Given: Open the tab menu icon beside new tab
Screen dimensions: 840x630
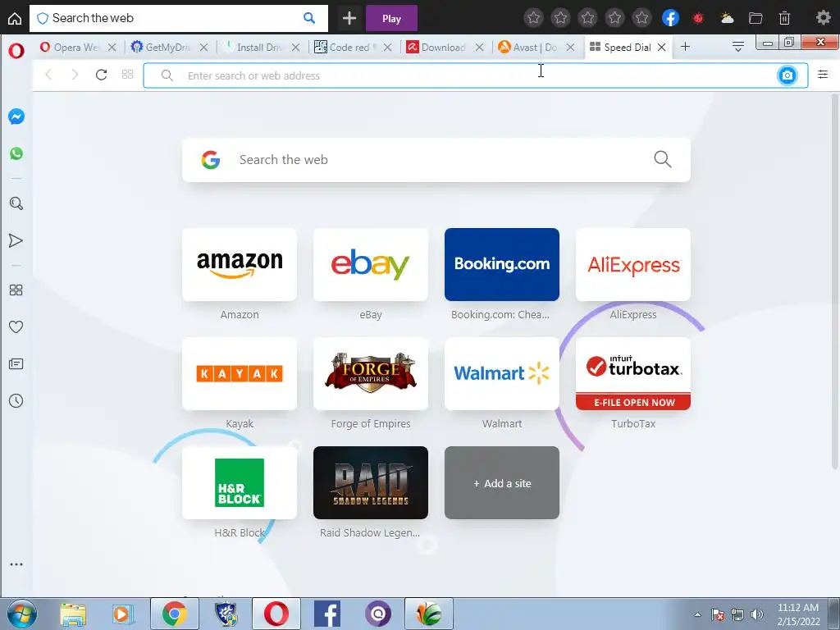Looking at the screenshot, I should coord(738,47).
